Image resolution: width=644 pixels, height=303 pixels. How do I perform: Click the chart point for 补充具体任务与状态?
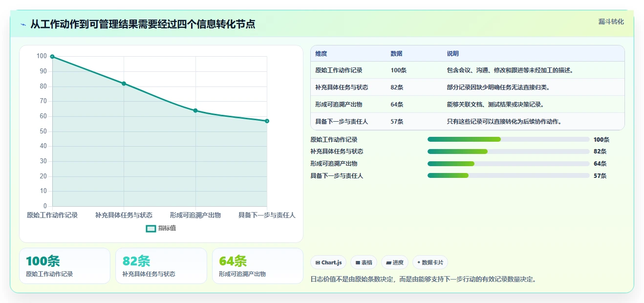point(124,84)
